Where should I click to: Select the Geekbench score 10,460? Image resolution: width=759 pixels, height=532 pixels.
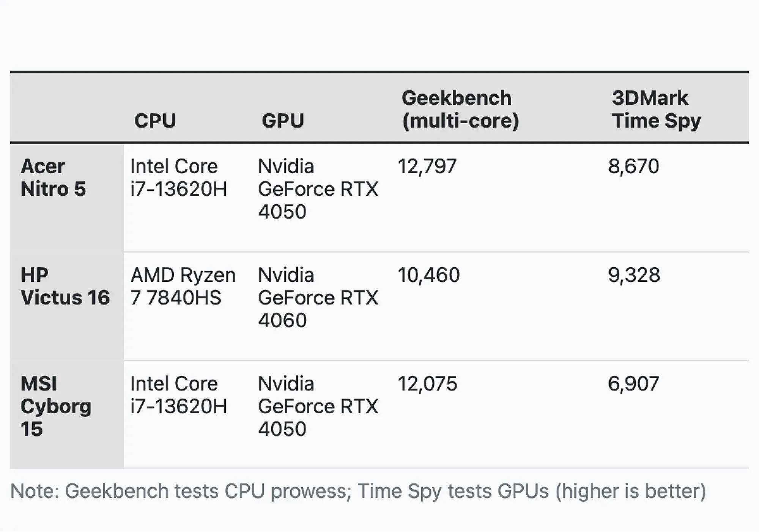point(428,275)
